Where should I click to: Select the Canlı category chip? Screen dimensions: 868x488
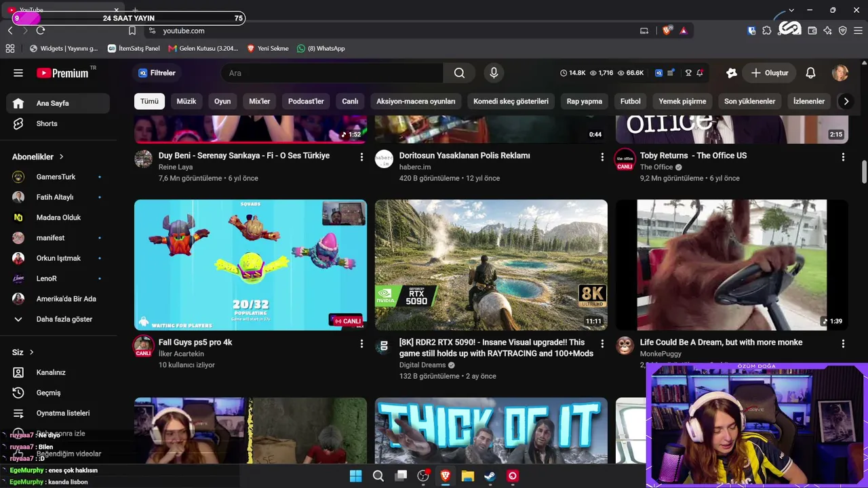point(350,101)
